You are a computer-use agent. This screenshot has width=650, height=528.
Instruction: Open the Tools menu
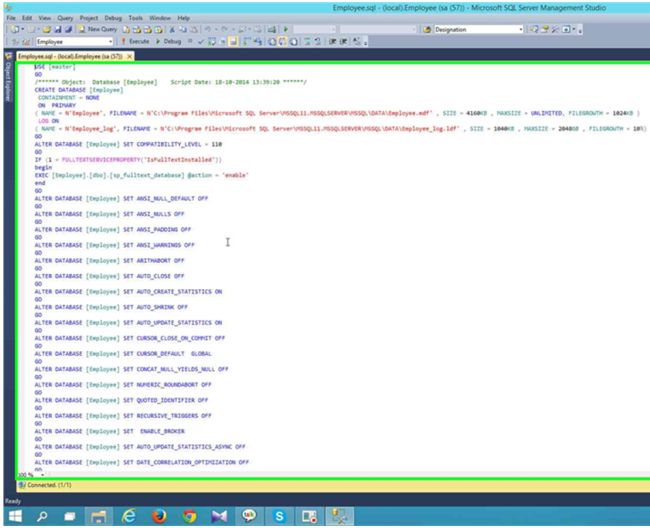pos(135,18)
